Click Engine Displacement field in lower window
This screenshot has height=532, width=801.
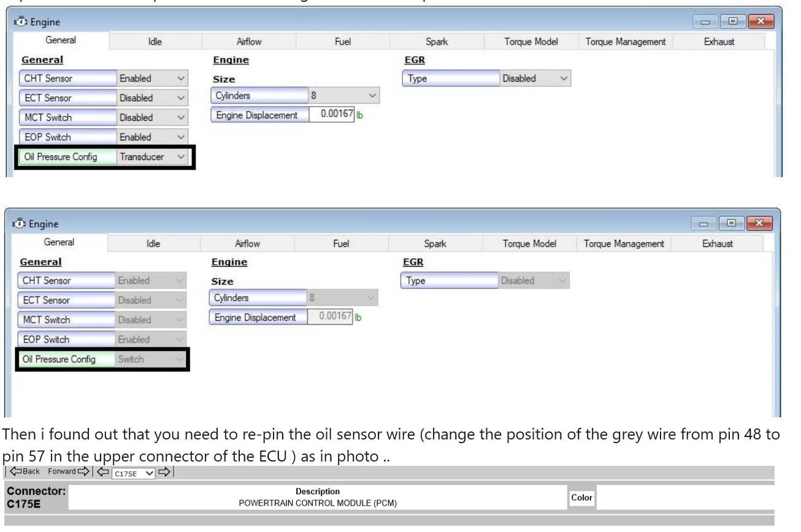[x=329, y=317]
